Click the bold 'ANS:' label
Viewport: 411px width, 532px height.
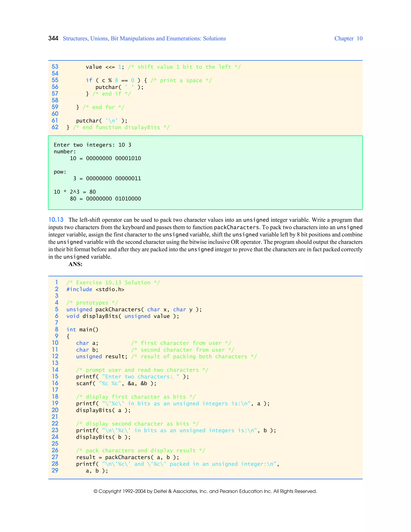(x=75, y=264)
